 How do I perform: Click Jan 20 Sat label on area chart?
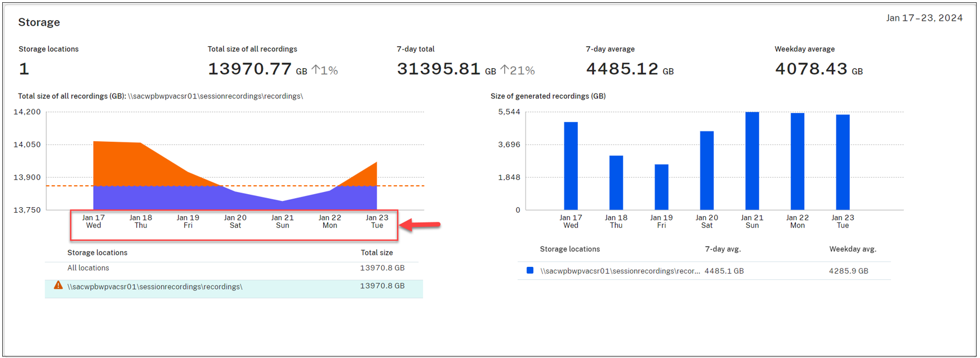click(x=235, y=221)
